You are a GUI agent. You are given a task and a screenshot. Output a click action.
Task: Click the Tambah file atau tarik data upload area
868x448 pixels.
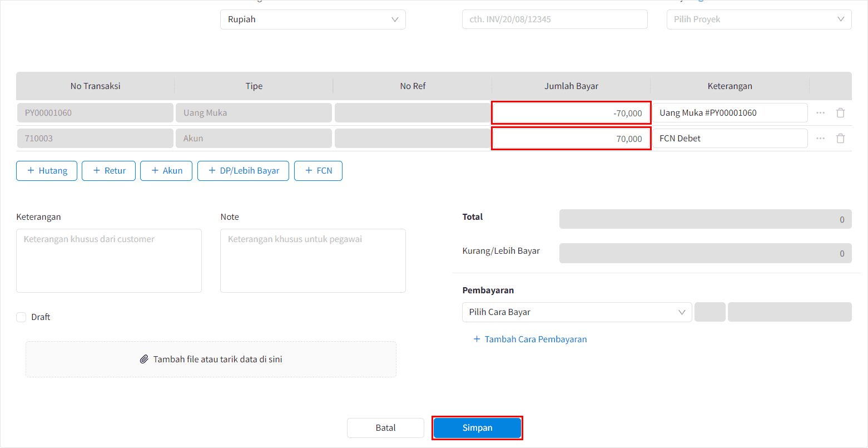point(211,359)
